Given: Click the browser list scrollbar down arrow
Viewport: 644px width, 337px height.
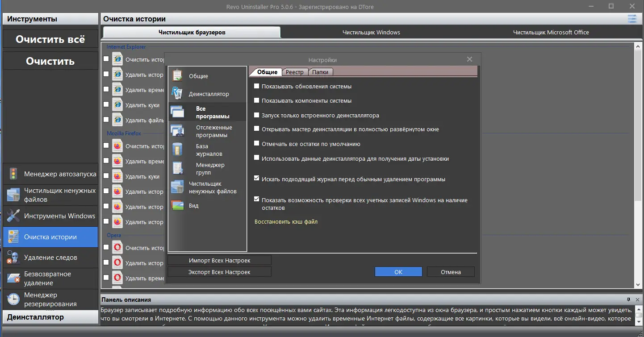Looking at the screenshot, I should pyautogui.click(x=638, y=285).
